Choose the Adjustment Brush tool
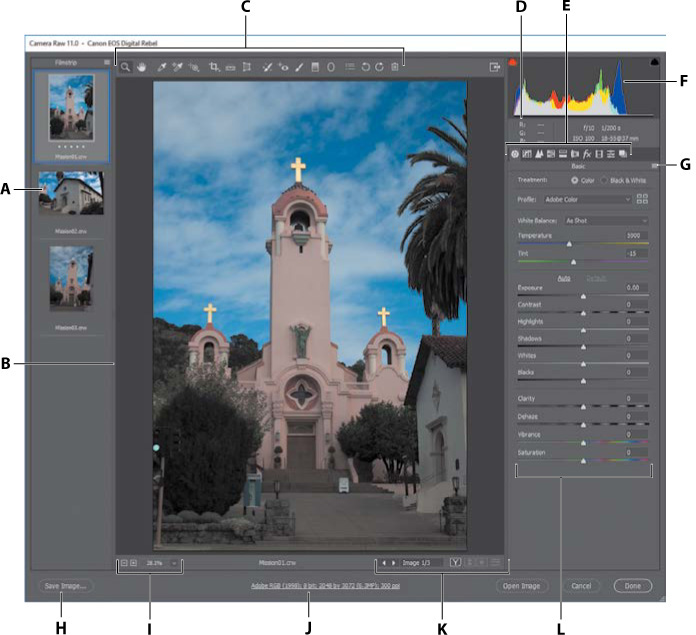The width and height of the screenshot is (696, 635). point(299,68)
